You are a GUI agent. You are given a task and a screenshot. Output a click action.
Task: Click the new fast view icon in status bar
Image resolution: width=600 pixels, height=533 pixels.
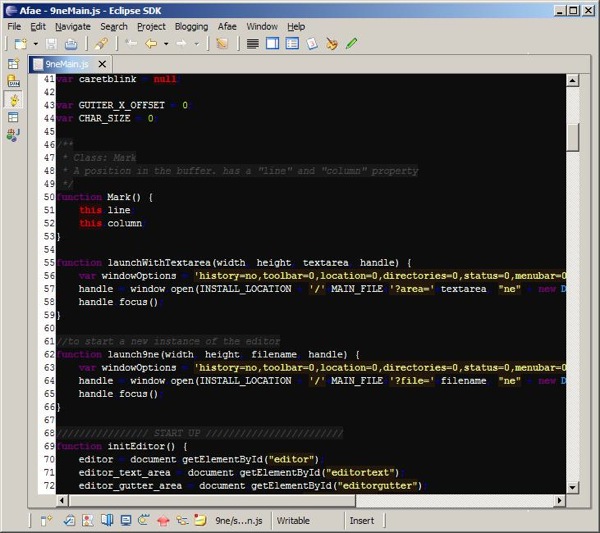(46, 520)
